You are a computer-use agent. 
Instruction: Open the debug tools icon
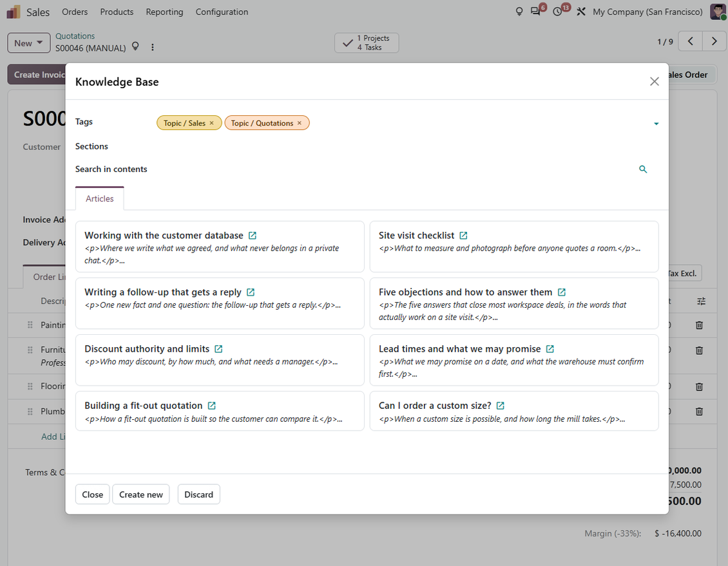(581, 12)
